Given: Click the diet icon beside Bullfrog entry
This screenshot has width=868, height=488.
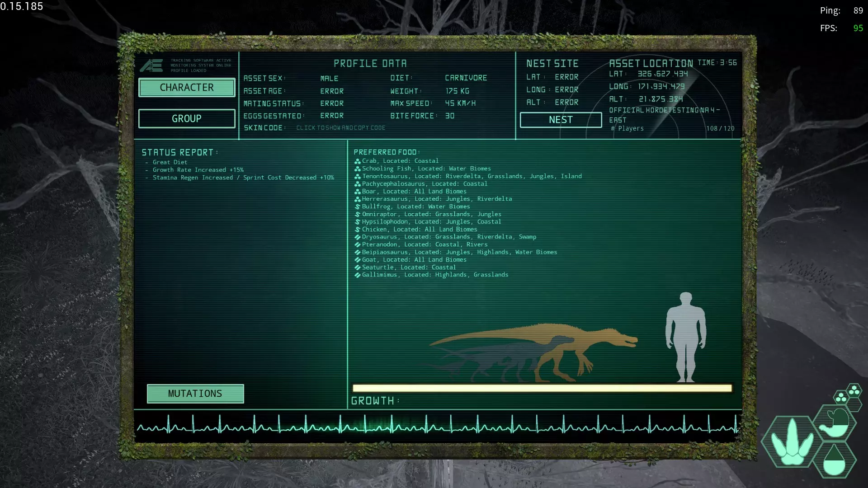Looking at the screenshot, I should click(x=357, y=207).
